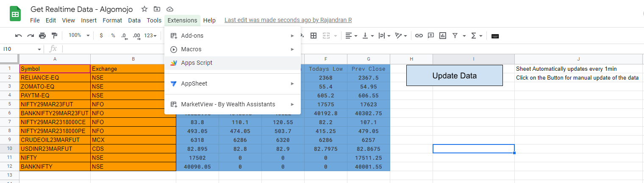The height and width of the screenshot is (183, 644).
Task: Print the spreadsheet
Action: point(42,36)
